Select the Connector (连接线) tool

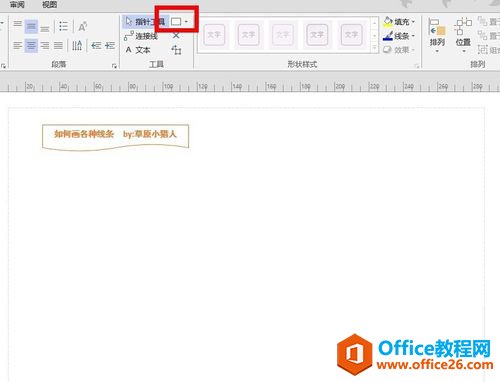[x=141, y=36]
